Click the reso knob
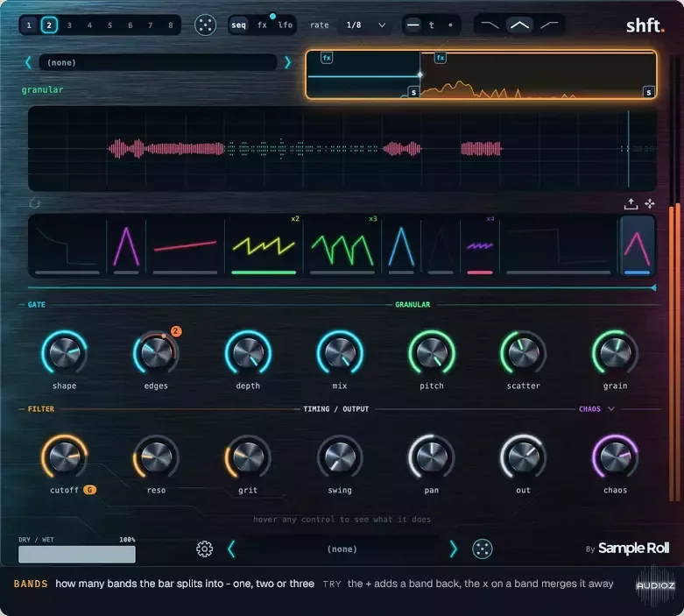The height and width of the screenshot is (616, 684). click(156, 457)
